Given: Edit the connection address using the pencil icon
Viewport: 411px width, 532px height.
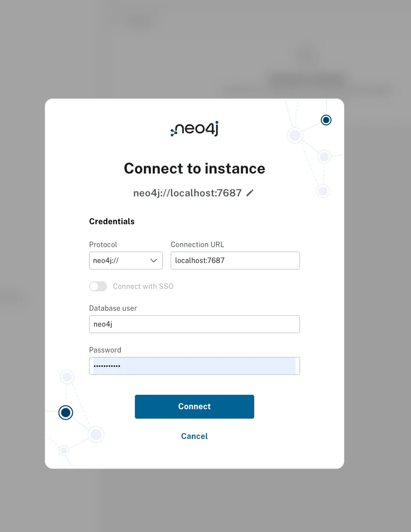Looking at the screenshot, I should (249, 193).
